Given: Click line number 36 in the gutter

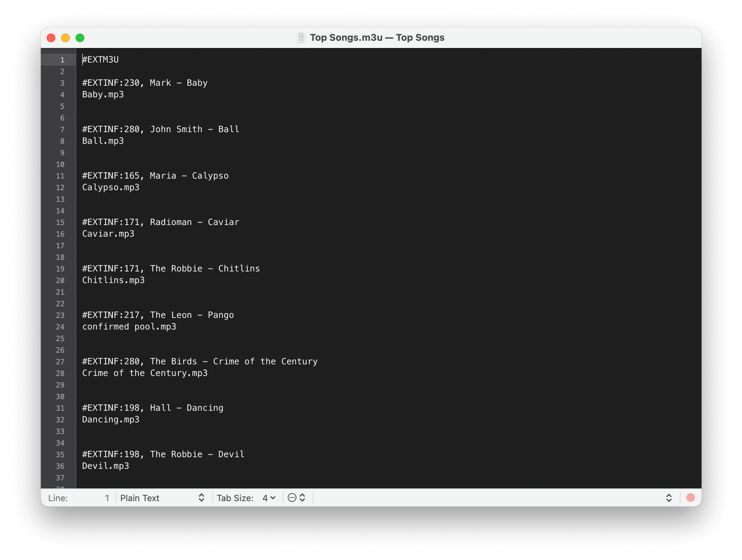Looking at the screenshot, I should [x=60, y=466].
